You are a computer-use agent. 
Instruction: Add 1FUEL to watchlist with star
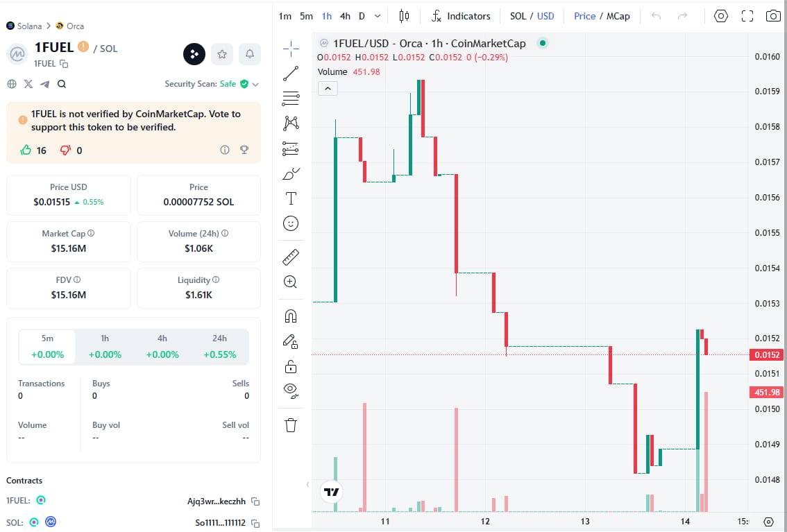(x=222, y=53)
